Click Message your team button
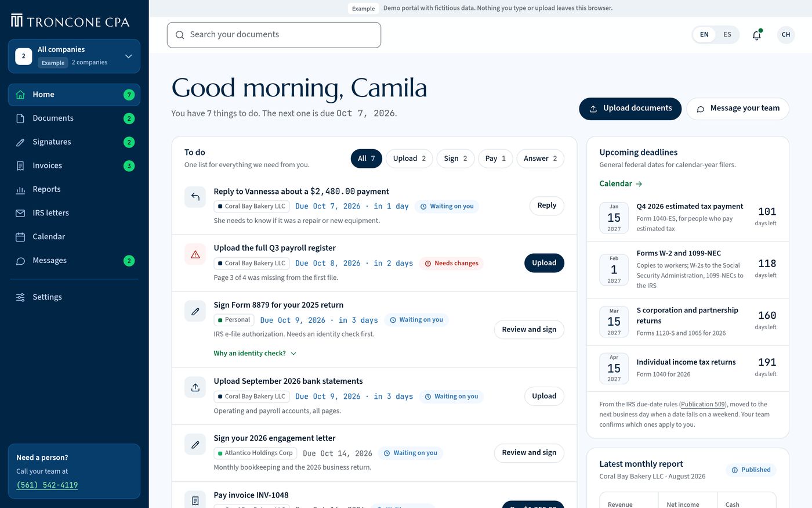 (x=738, y=109)
